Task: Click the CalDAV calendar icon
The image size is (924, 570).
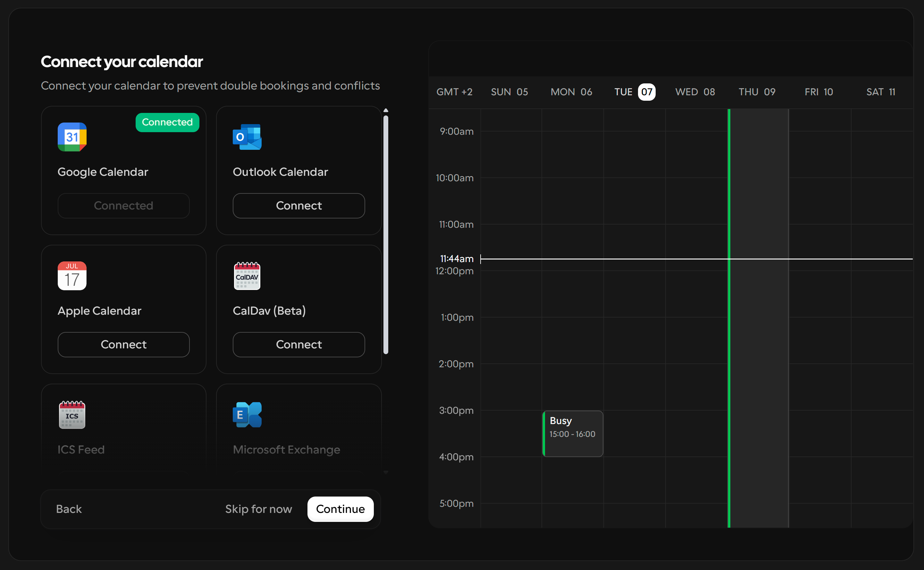Action: coord(247,276)
